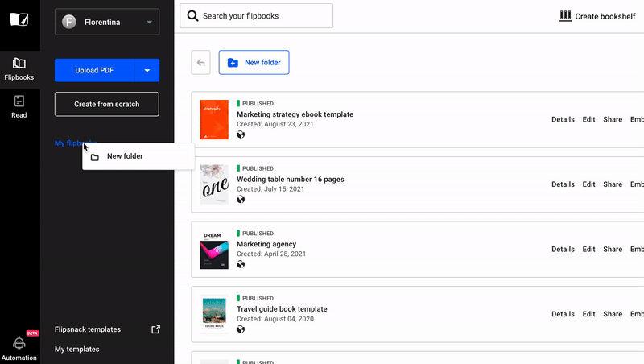Click text Created: July 15, 2021
Image resolution: width=644 pixels, height=364 pixels.
(x=270, y=189)
